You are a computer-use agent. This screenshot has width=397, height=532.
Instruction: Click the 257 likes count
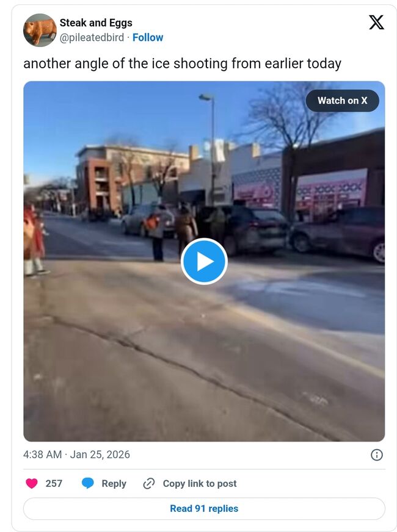point(54,483)
